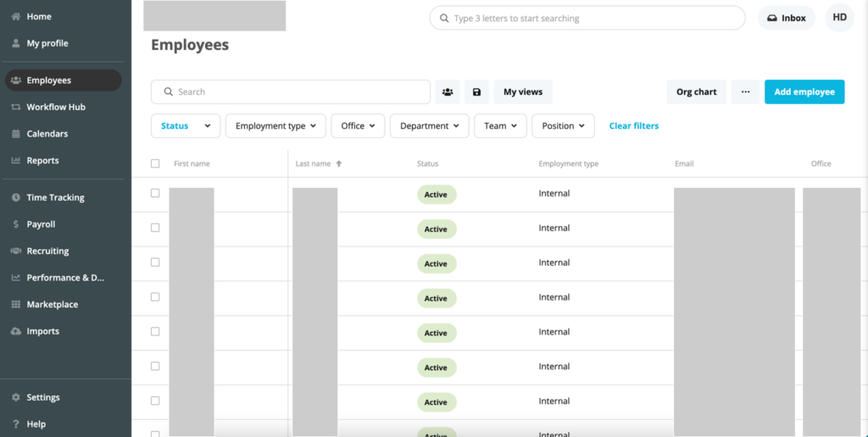
Task: Click the Settings gear icon
Action: tap(15, 397)
